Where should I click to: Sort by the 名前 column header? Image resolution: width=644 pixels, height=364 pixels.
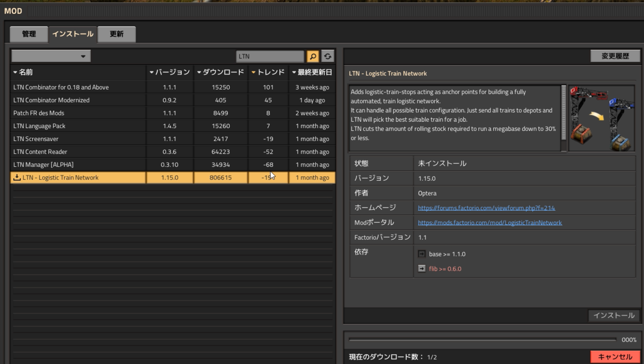coord(78,72)
